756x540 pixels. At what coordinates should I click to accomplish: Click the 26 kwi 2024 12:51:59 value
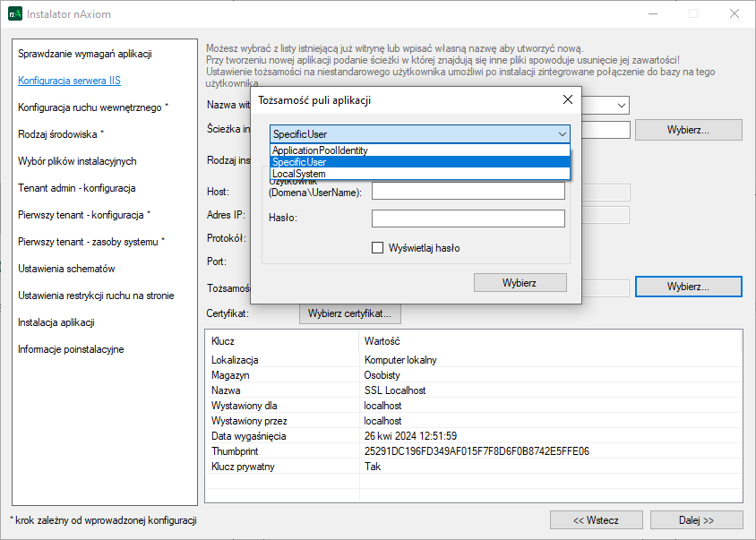411,436
